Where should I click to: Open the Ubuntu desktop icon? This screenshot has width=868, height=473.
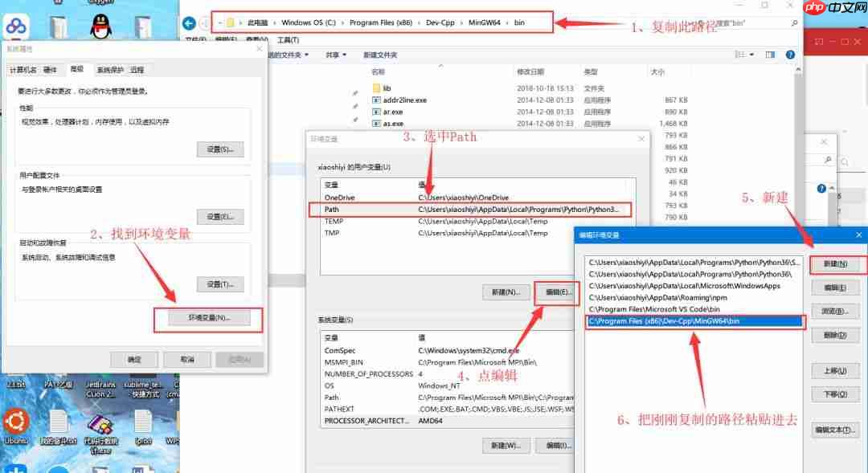15,426
